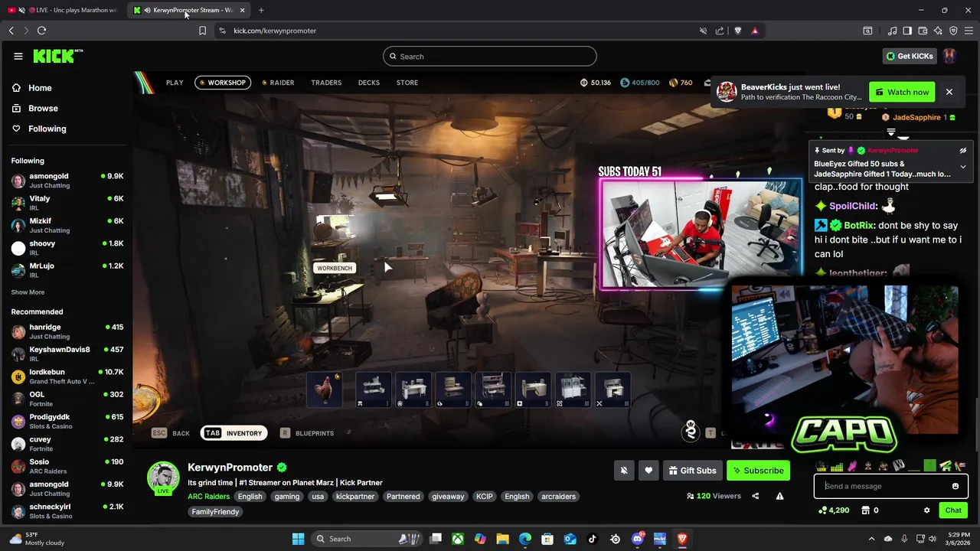Toggle the muted site audio icon in address bar
Viewport: 980px width, 551px height.
point(703,31)
